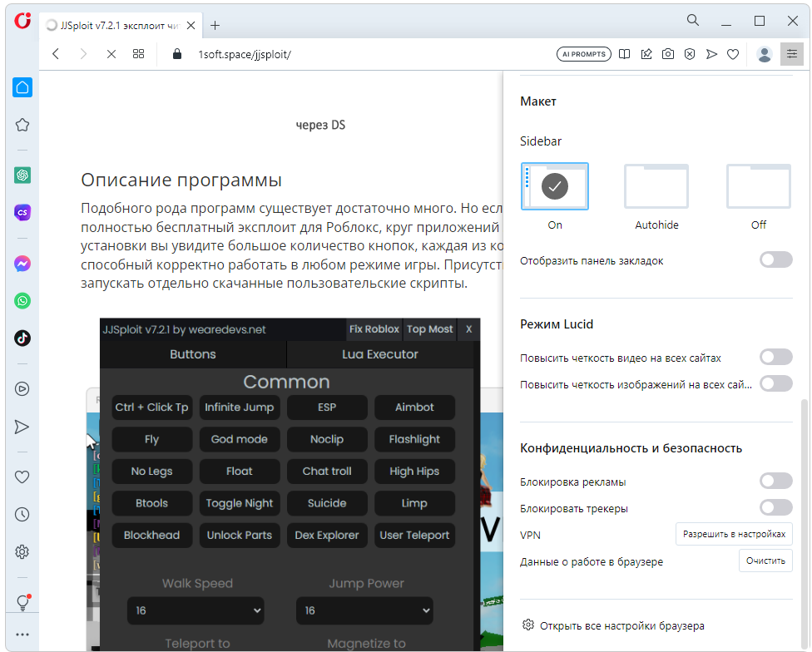
Task: Open Home in the sidebar
Action: coord(22,87)
